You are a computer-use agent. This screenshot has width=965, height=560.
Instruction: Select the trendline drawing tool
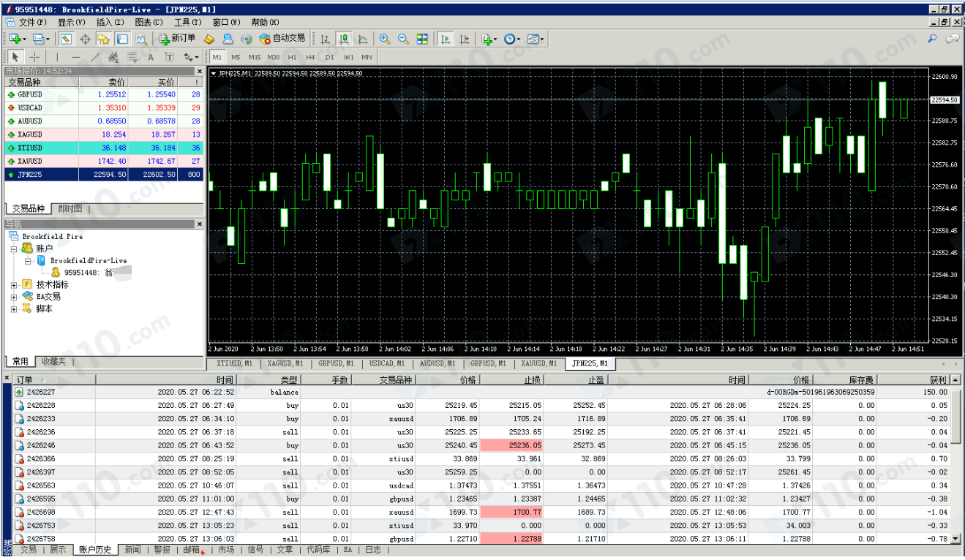point(95,57)
